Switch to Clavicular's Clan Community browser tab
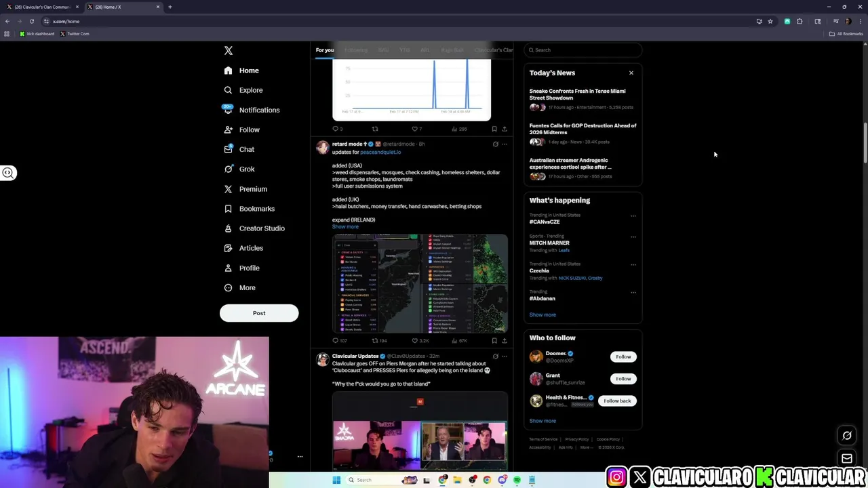 [x=42, y=7]
